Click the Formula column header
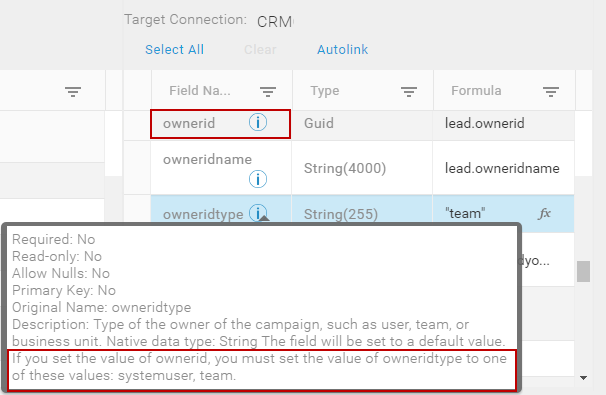This screenshot has width=606, height=395. pyautogui.click(x=476, y=90)
